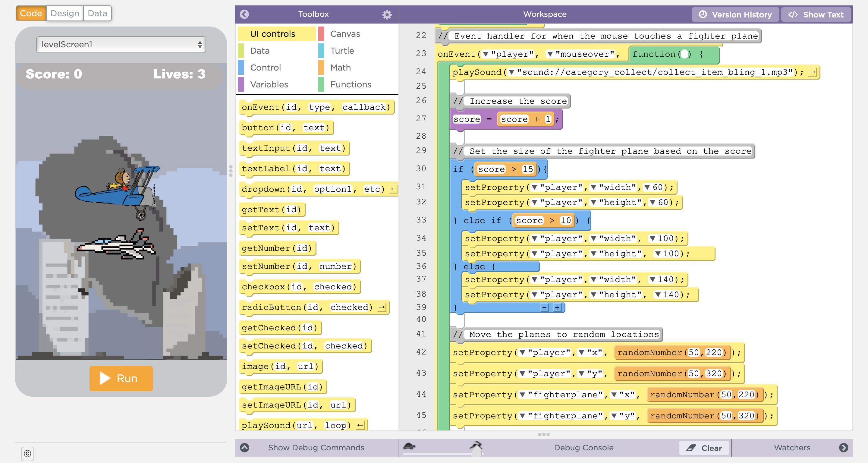Viewport: 868px width, 463px height.
Task: Collapse the Toolbox with the back arrow
Action: (x=244, y=14)
